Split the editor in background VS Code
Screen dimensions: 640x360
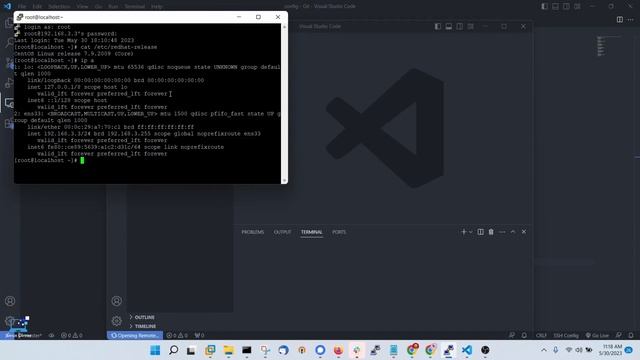pyautogui.click(x=620, y=19)
